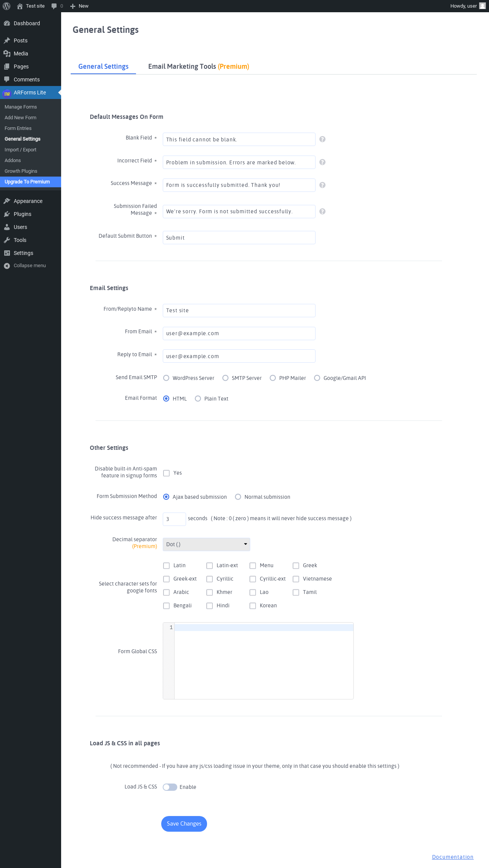Click the Media icon in sidebar
489x868 pixels.
pos(7,54)
